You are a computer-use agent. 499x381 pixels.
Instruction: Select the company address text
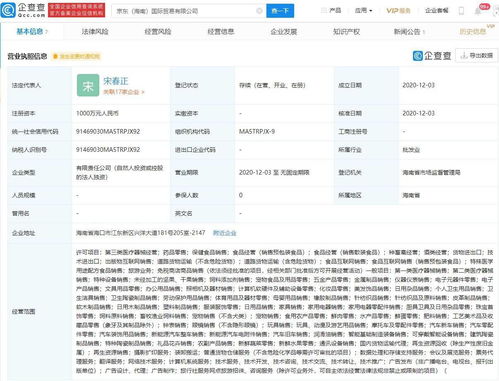(141, 233)
